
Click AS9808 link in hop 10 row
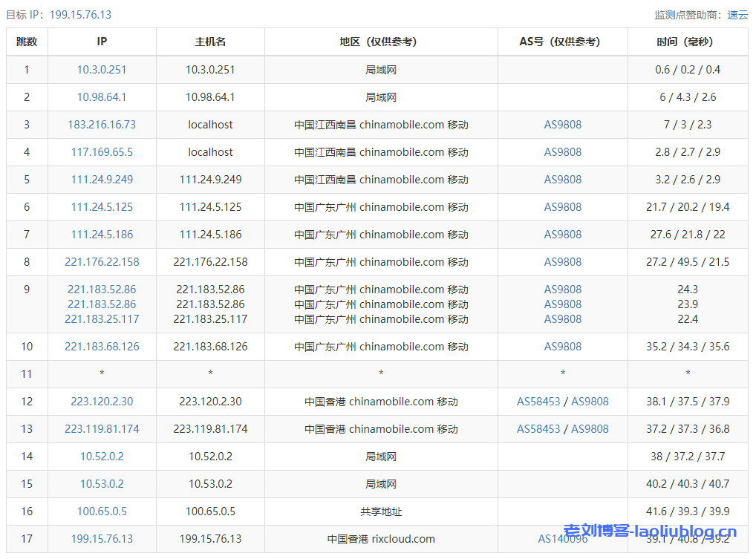coord(562,347)
